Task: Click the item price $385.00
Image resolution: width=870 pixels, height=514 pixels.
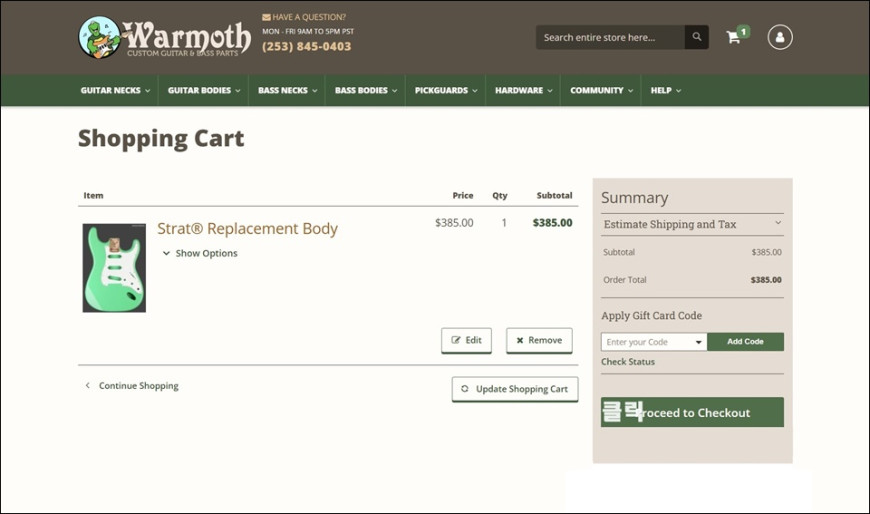Action: tap(454, 223)
